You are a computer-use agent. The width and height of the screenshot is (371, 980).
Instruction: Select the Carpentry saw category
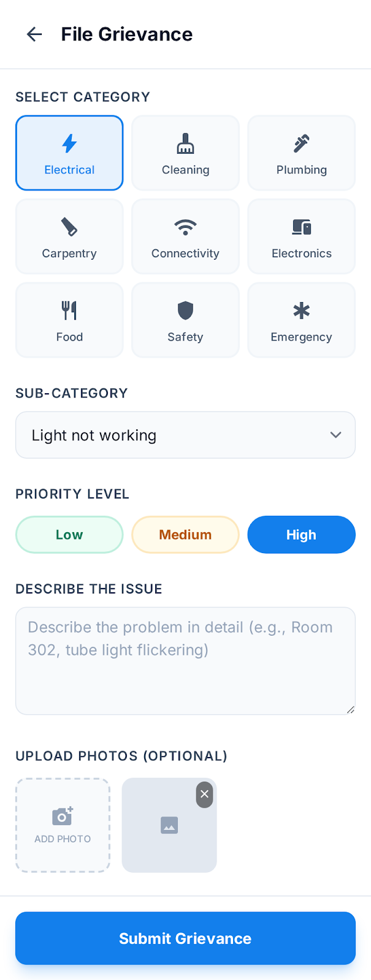(x=69, y=236)
